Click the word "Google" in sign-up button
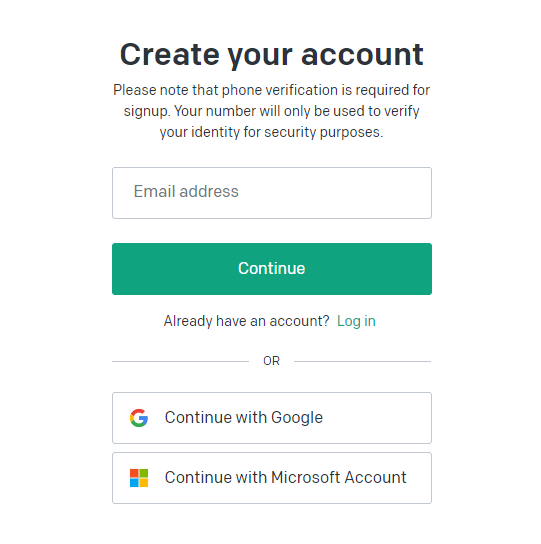The width and height of the screenshot is (541, 544). 297,418
